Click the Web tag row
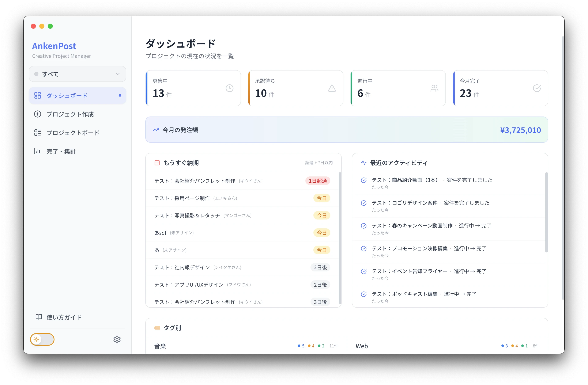Viewport: 588px width, 385px height. pyautogui.click(x=447, y=346)
